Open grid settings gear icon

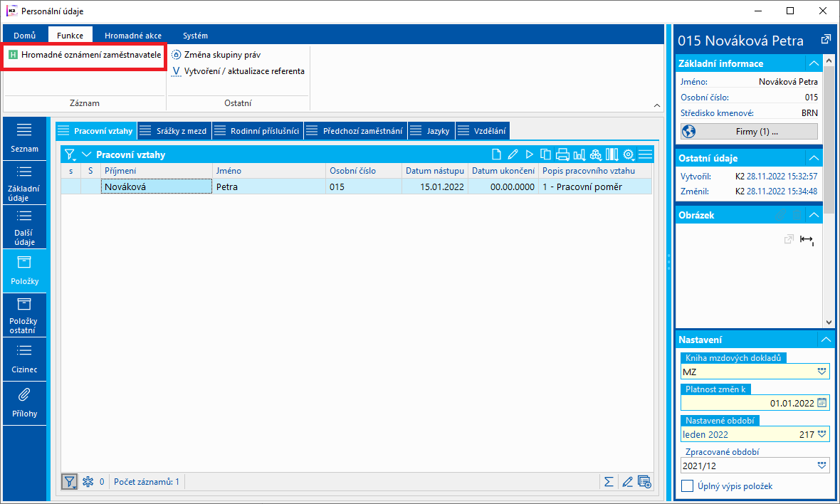(x=629, y=154)
